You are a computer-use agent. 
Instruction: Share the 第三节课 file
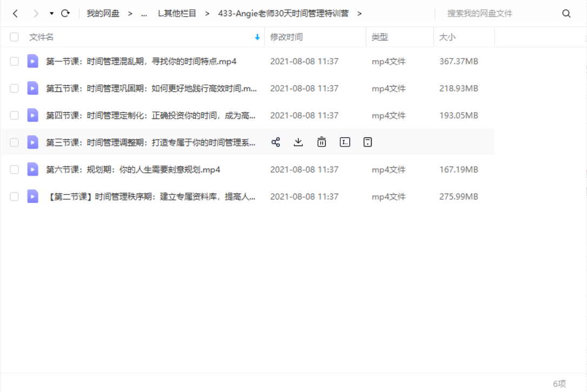tap(275, 142)
